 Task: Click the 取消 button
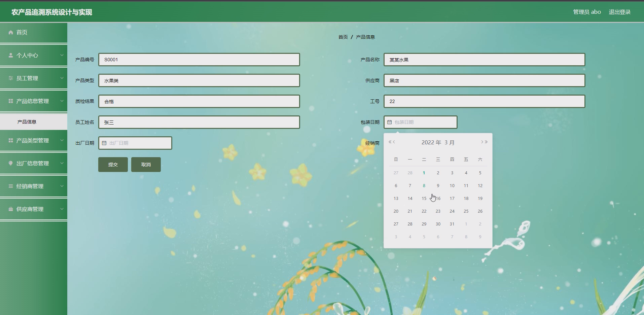pos(146,165)
